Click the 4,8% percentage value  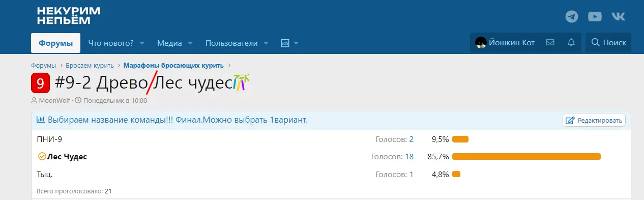click(x=440, y=174)
